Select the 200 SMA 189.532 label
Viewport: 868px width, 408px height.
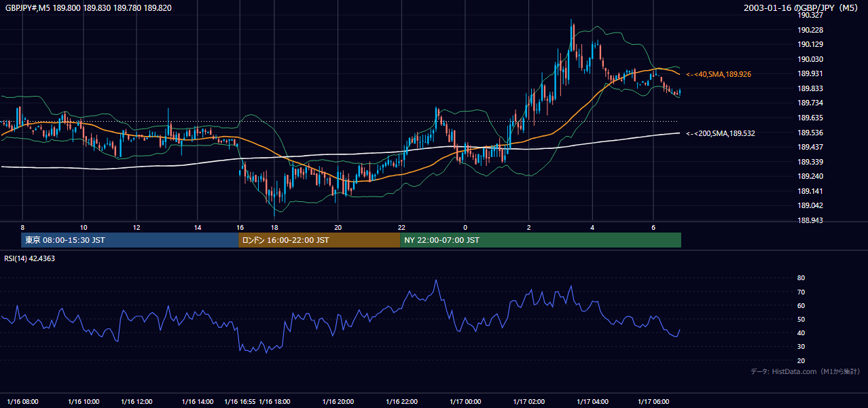point(721,133)
